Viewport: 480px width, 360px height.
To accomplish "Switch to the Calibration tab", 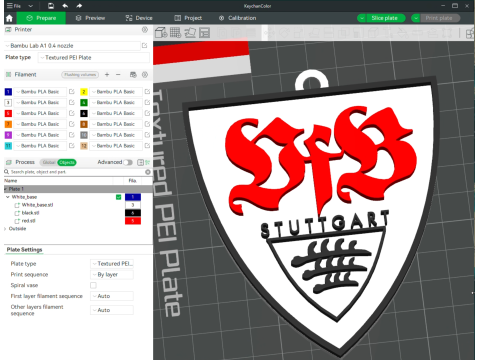I will click(238, 18).
